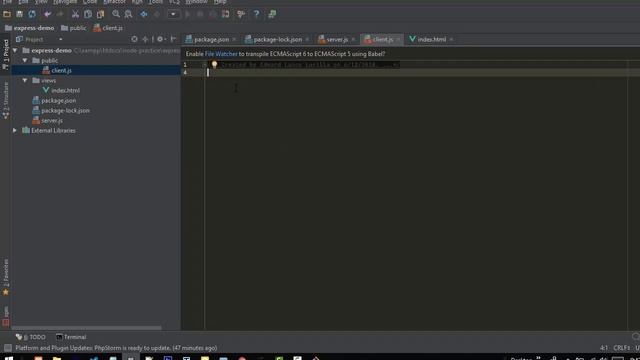Expand External Libraries in the tree

[x=15, y=131]
